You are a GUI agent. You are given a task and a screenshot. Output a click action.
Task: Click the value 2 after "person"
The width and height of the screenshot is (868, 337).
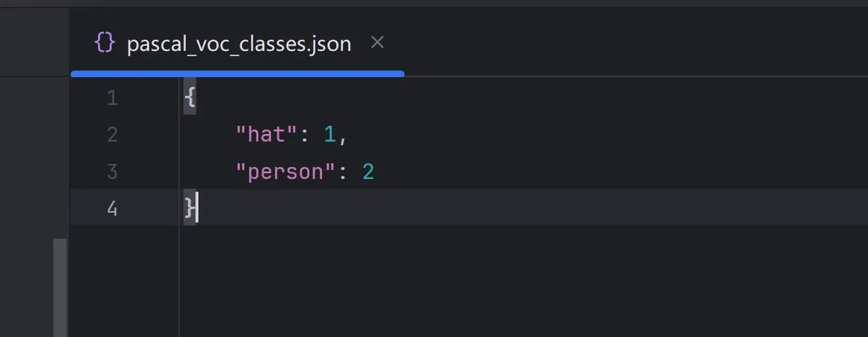(368, 171)
